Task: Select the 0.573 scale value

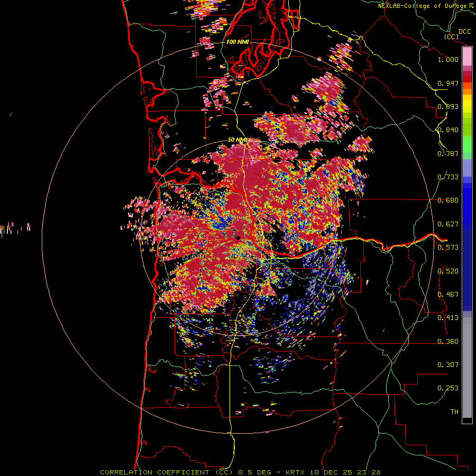Action: [448, 248]
